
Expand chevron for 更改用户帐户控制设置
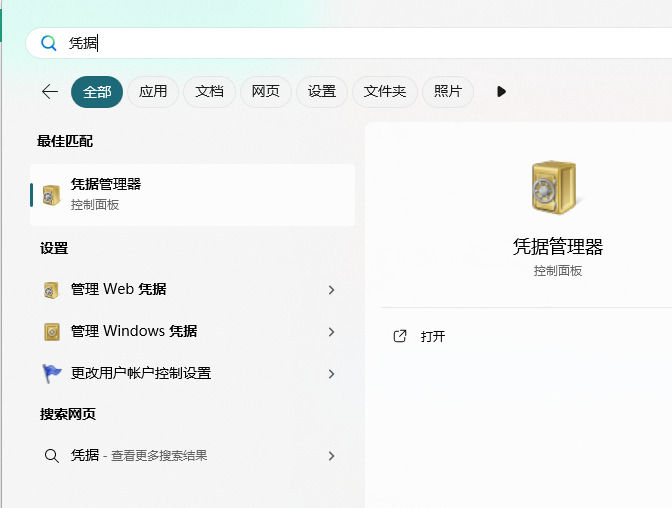coord(331,374)
